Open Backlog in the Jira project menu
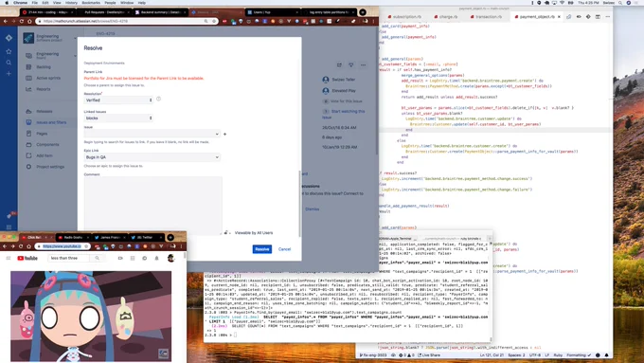644x363 pixels. tap(44, 67)
